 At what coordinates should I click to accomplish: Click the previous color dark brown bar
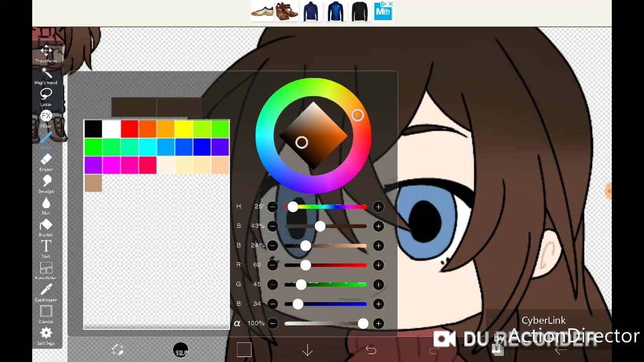(x=134, y=107)
